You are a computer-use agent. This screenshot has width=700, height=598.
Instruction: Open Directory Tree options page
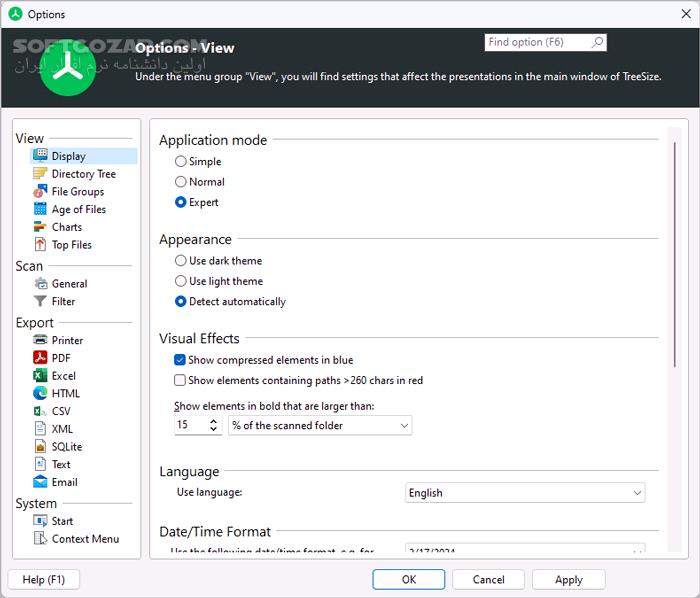click(x=83, y=174)
